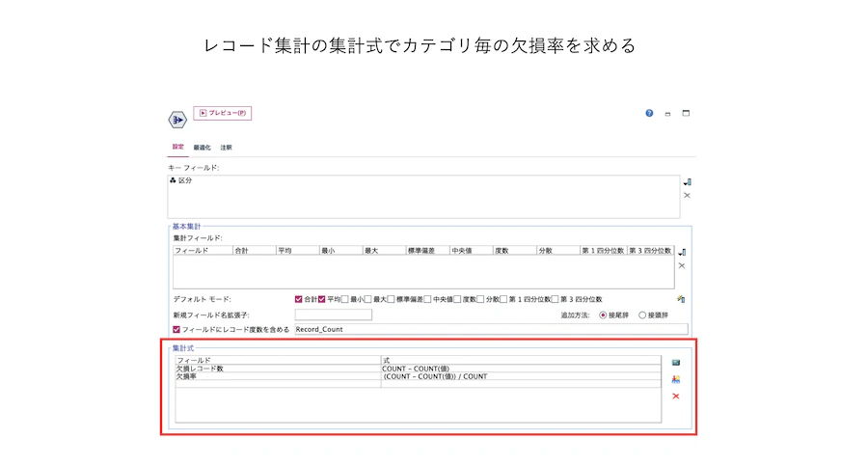Click the 標準偏差 column header
The image size is (868, 465).
(x=427, y=251)
